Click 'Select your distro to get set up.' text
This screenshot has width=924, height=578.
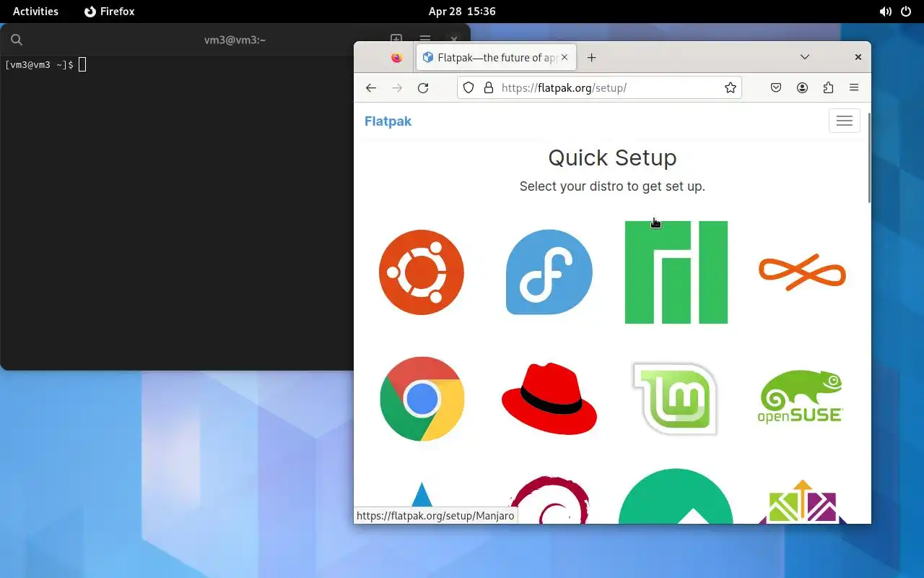point(612,186)
